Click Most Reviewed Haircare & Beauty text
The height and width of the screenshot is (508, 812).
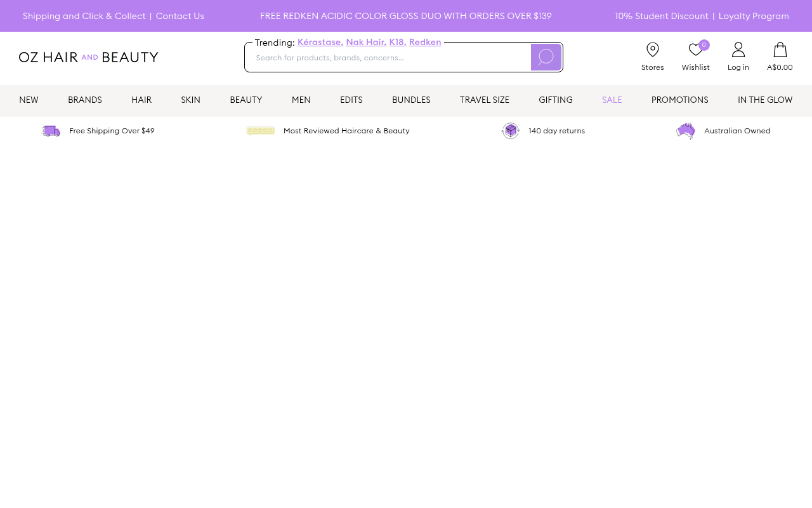coord(346,131)
